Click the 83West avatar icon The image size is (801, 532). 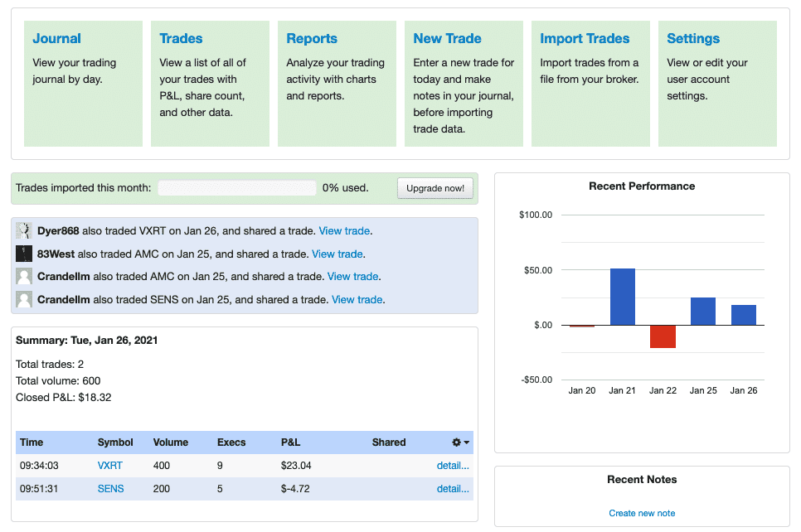pyautogui.click(x=23, y=253)
